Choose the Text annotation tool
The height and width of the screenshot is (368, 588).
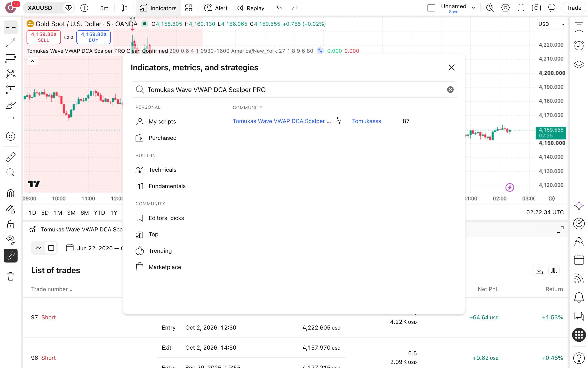click(x=10, y=121)
